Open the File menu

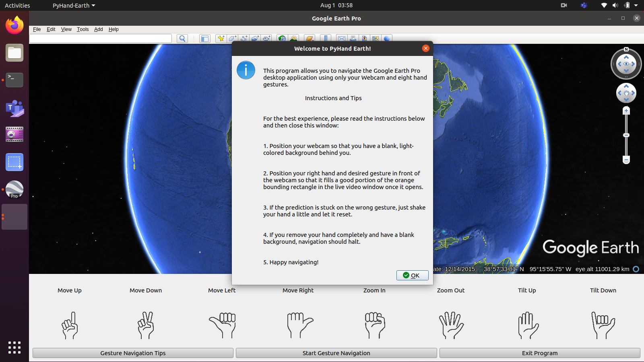click(37, 29)
